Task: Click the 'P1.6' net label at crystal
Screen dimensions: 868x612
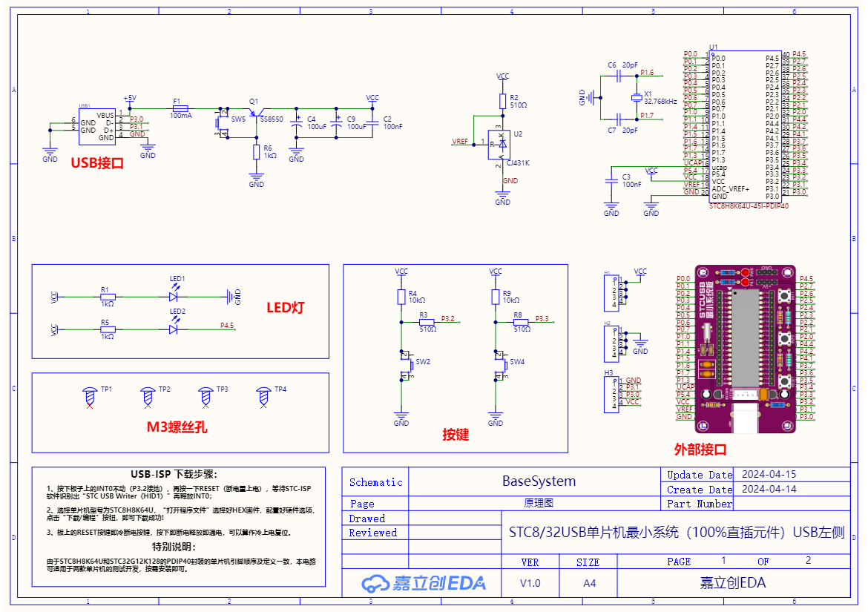Action: (x=647, y=73)
